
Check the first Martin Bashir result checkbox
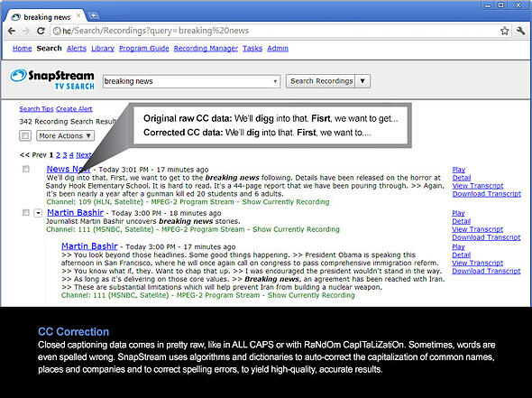click(x=26, y=213)
